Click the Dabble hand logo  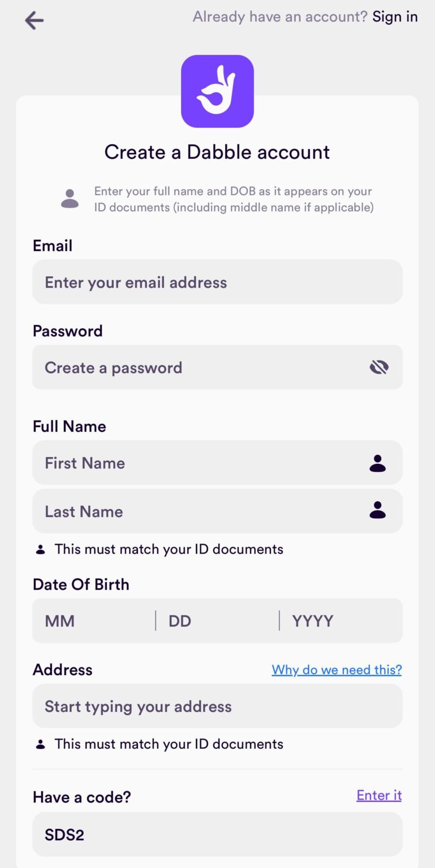tap(217, 91)
